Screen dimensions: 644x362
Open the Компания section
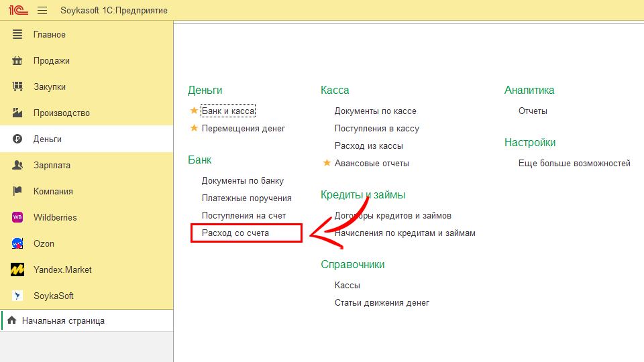coord(53,192)
